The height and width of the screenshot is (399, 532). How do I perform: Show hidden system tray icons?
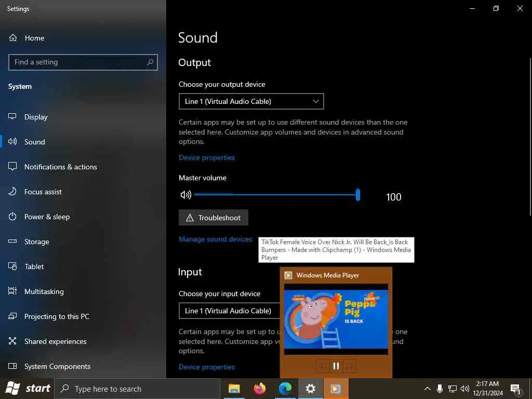[428, 389]
